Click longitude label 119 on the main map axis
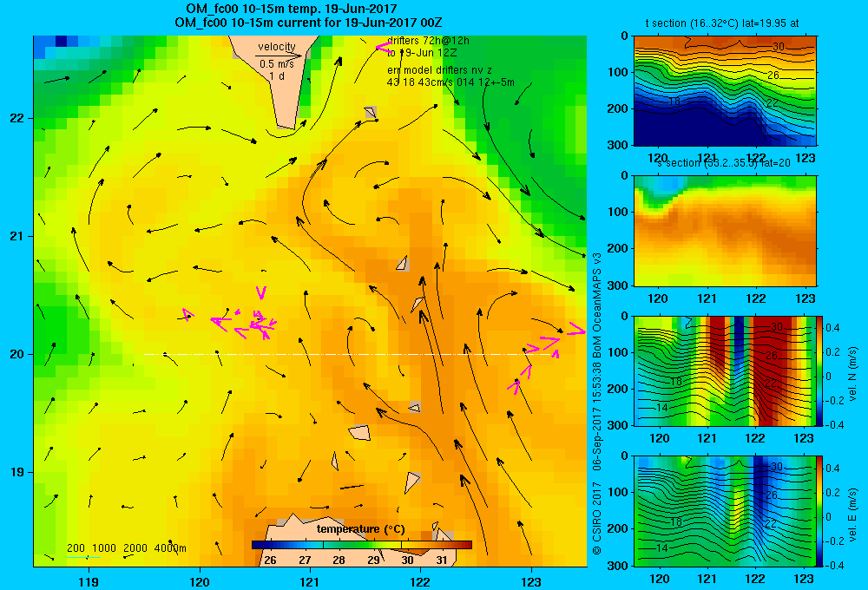Image resolution: width=868 pixels, height=590 pixels. pyautogui.click(x=89, y=581)
